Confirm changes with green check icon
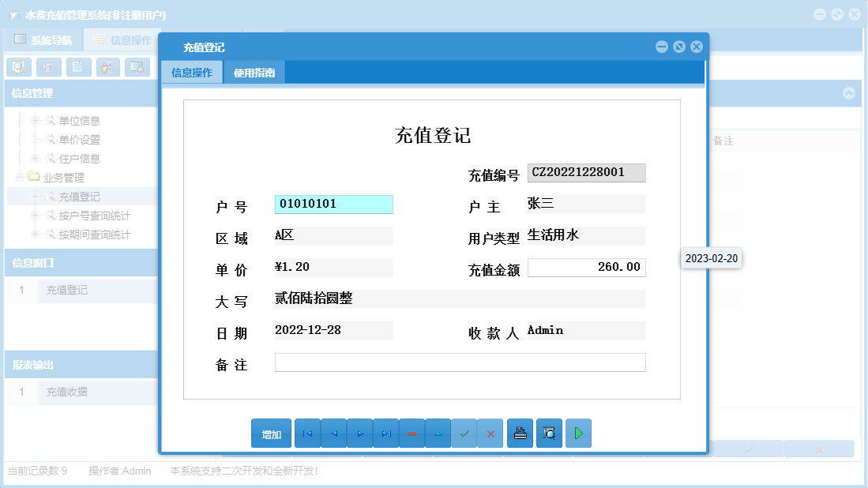 tap(464, 433)
